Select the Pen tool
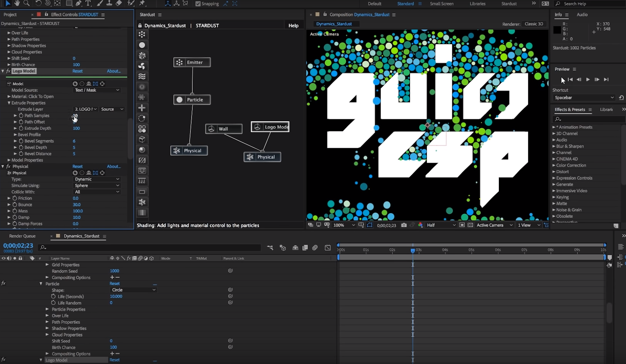This screenshot has width=626, height=364. pyautogui.click(x=79, y=4)
